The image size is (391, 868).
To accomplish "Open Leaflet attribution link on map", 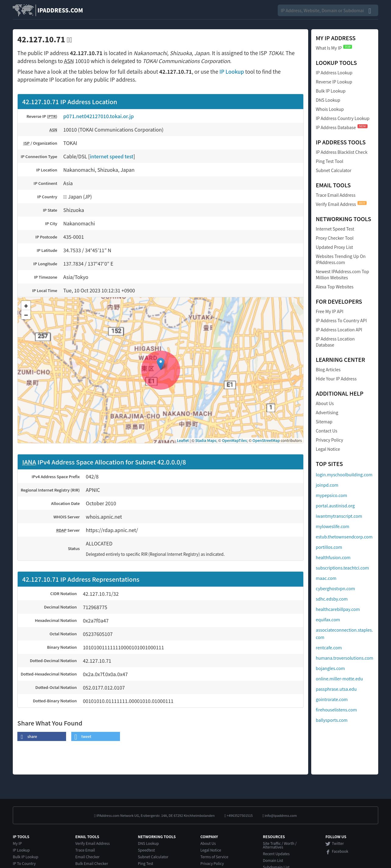I will click(182, 440).
